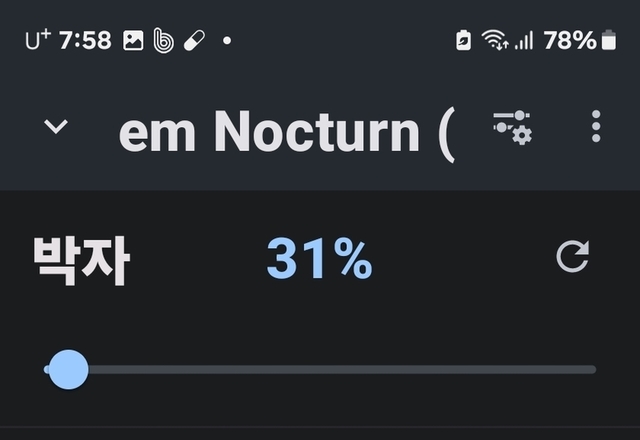Click the blue tempo slider thumb
This screenshot has width=640, height=440.
[67, 369]
